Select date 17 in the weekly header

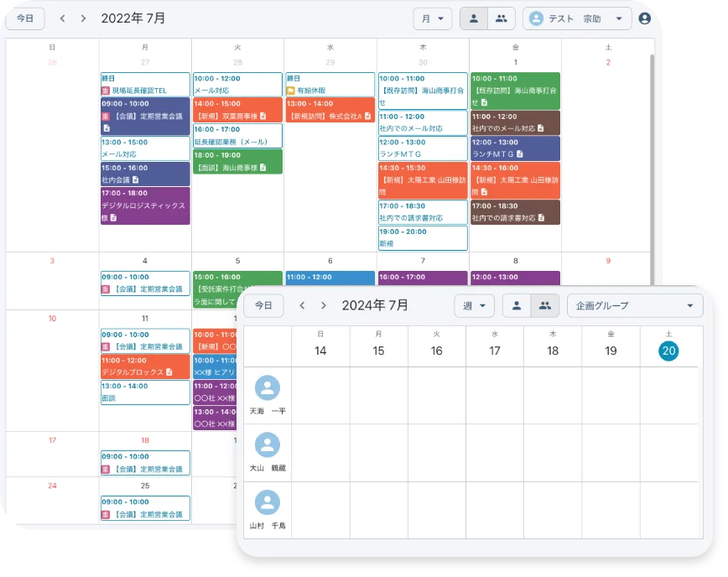coord(495,351)
